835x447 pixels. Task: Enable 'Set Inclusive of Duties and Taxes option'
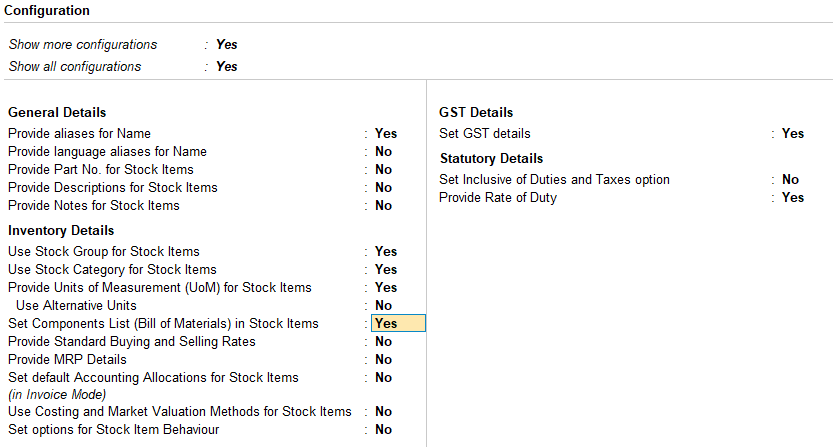pos(791,180)
